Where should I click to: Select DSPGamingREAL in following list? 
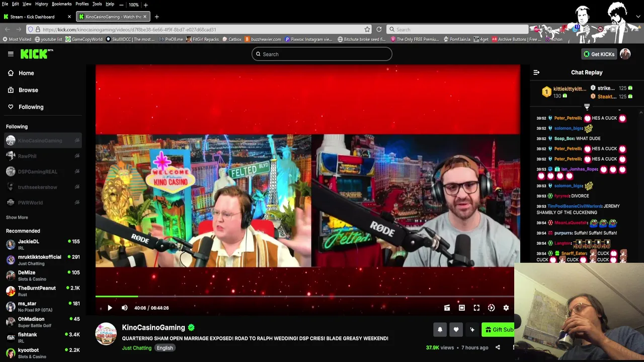pos(42,171)
